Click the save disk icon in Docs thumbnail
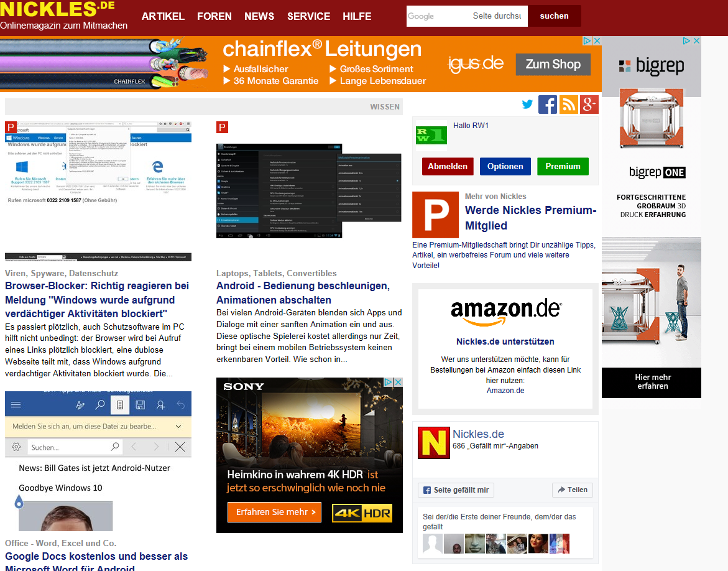The height and width of the screenshot is (571, 728). tap(141, 405)
